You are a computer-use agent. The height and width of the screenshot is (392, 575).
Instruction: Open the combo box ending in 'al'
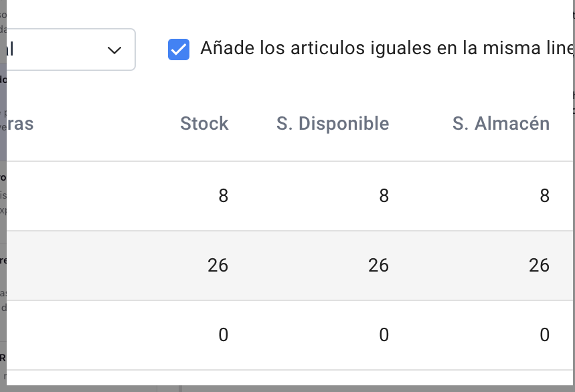click(67, 50)
